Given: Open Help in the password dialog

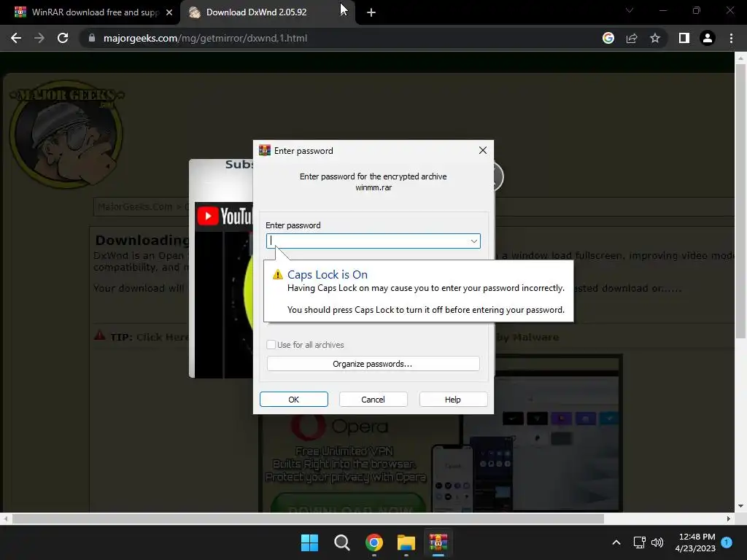Looking at the screenshot, I should (453, 400).
